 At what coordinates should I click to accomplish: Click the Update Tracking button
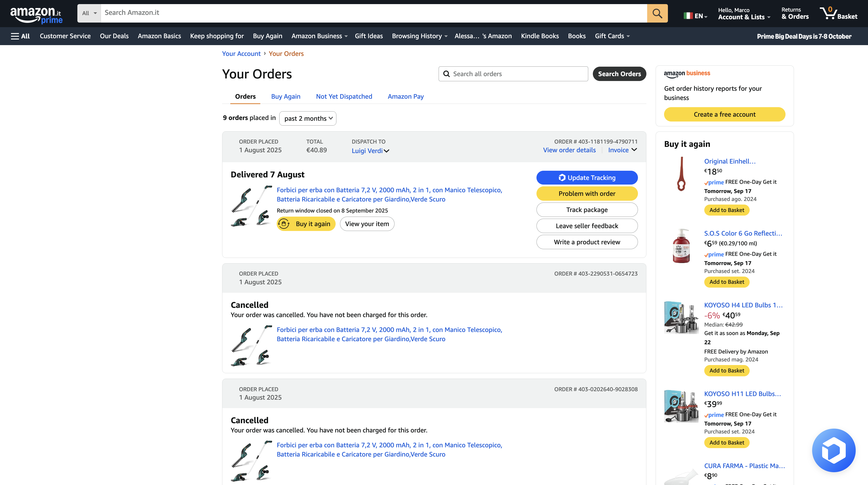pos(587,178)
